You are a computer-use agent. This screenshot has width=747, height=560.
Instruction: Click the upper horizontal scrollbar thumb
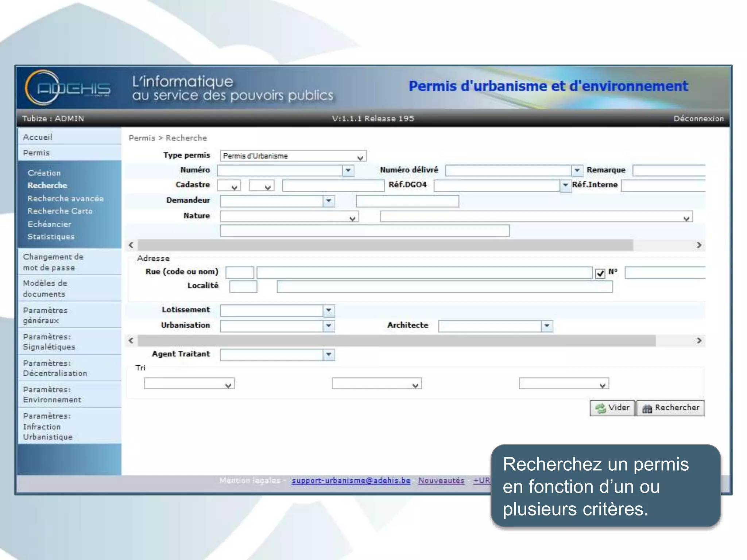click(385, 245)
